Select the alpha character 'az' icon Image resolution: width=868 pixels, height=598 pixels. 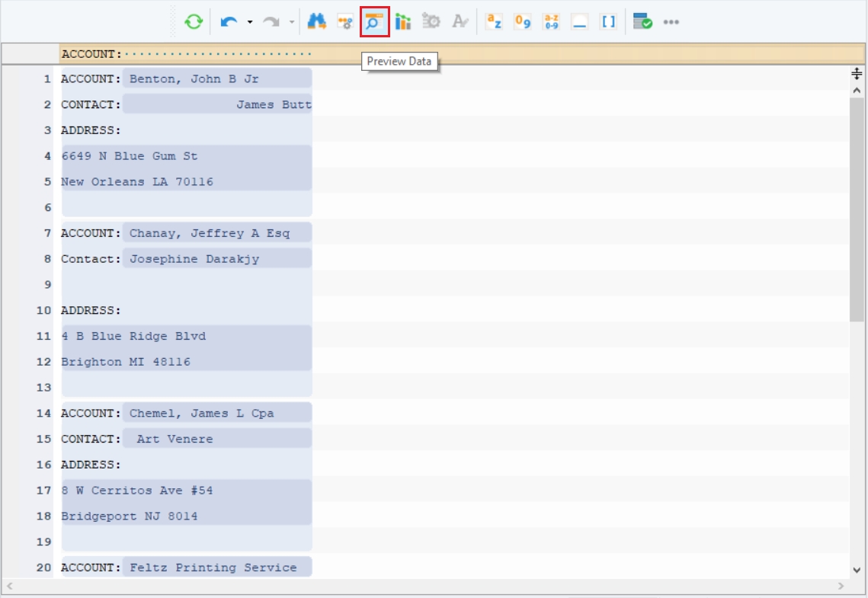pyautogui.click(x=494, y=22)
